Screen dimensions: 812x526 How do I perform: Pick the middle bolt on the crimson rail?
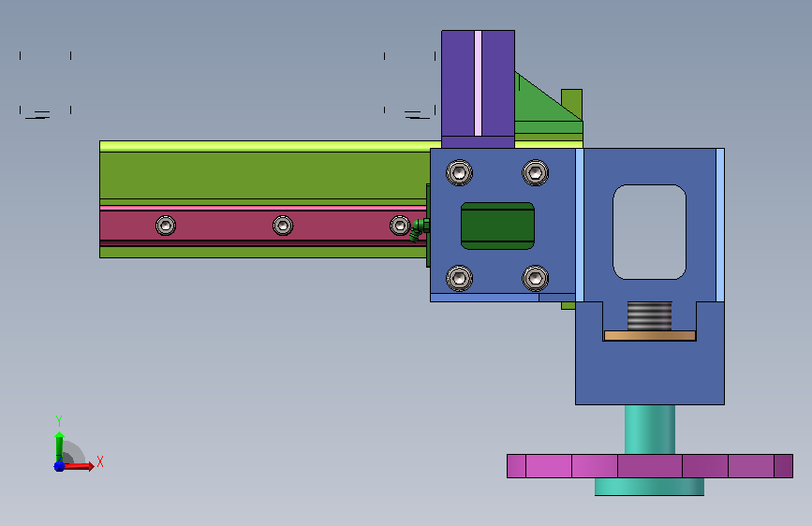coord(283,226)
